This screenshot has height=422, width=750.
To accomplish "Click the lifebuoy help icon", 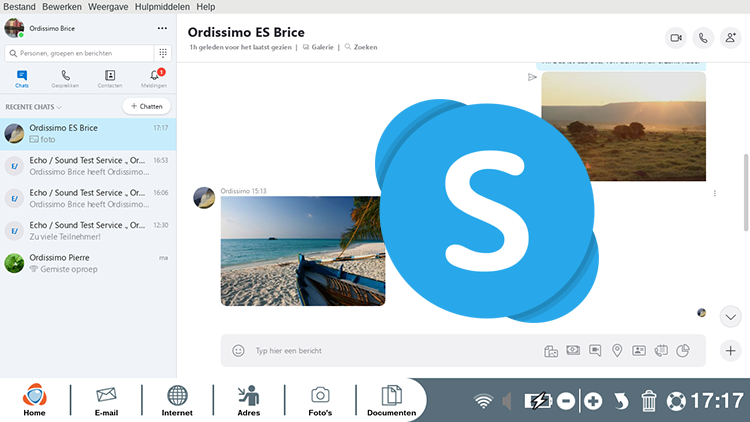I will (676, 401).
